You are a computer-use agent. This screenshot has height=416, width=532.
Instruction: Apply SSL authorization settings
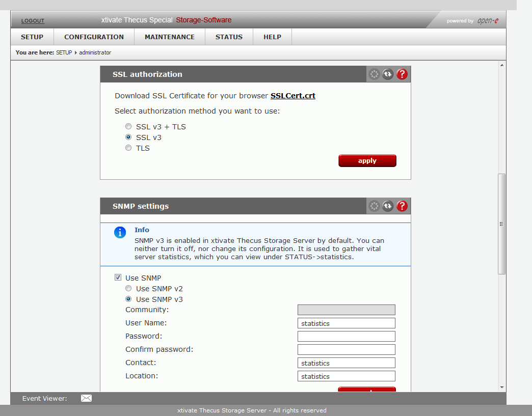(x=367, y=161)
